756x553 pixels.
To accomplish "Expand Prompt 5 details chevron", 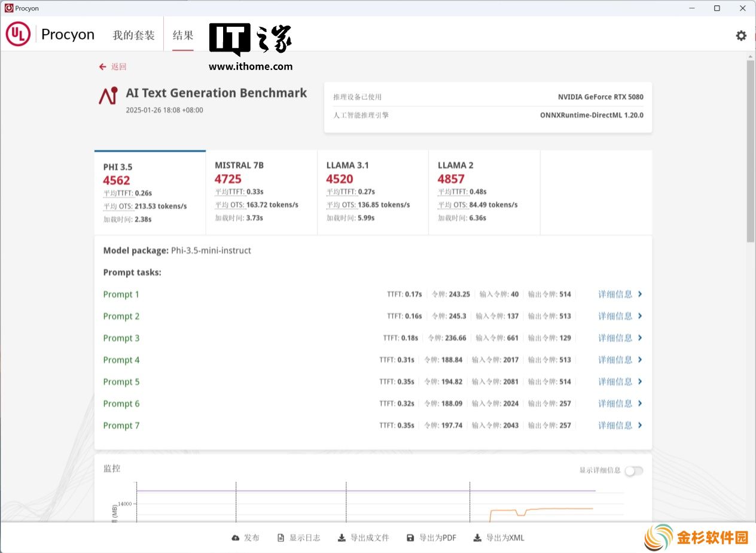I will (x=640, y=381).
